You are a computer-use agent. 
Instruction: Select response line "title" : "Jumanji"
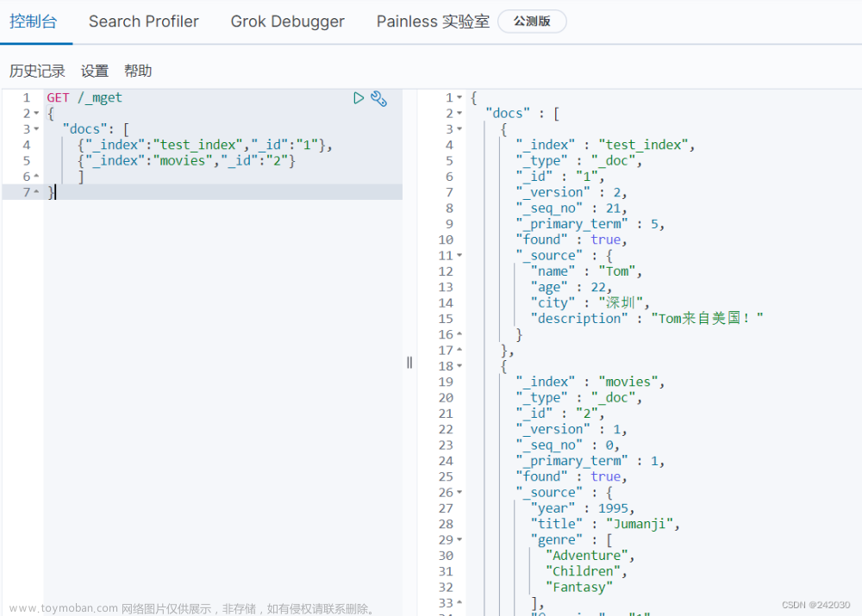click(605, 524)
